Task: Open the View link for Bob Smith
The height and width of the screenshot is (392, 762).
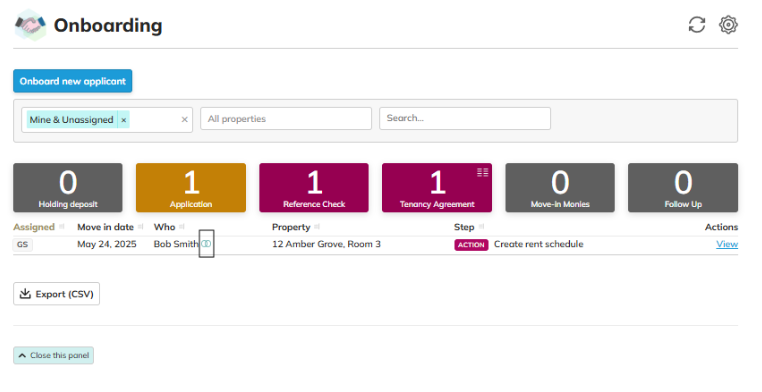Action: [727, 244]
